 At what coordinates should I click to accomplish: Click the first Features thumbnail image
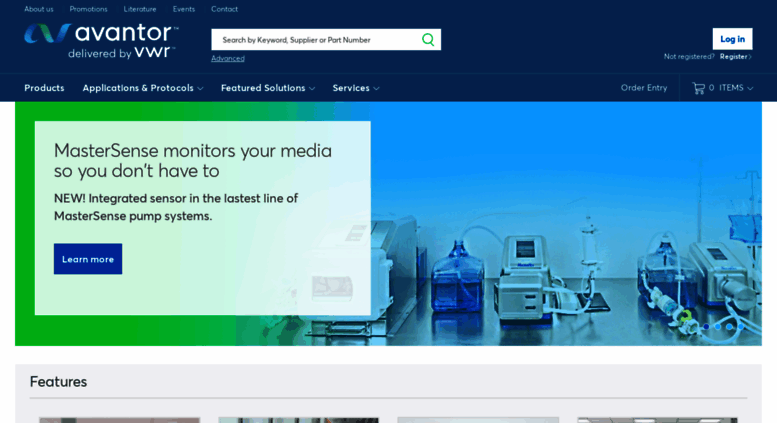[119, 420]
